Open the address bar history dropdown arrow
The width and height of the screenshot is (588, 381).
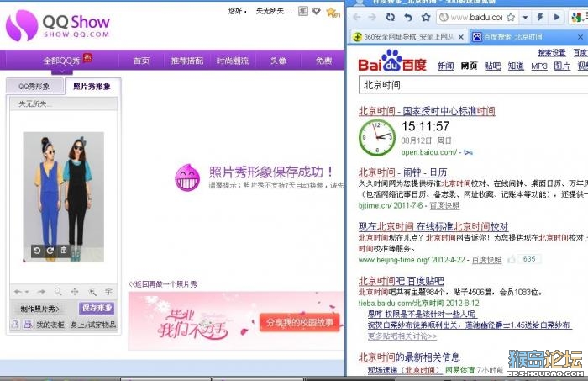525,18
